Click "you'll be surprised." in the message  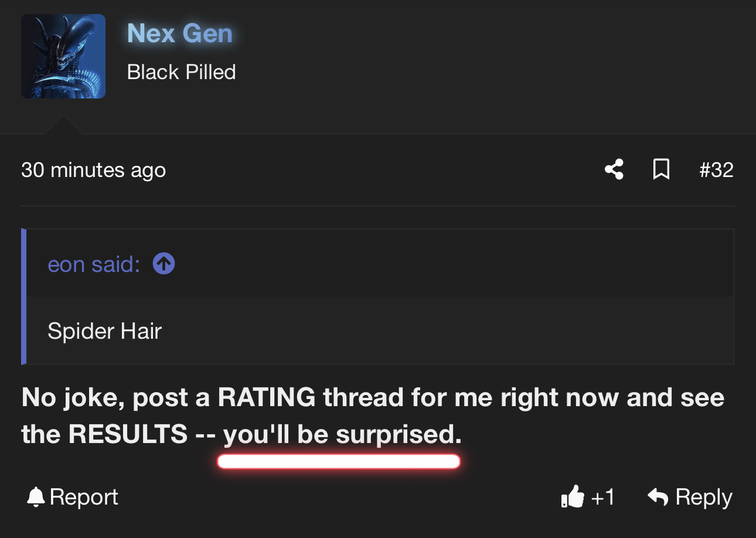point(342,434)
